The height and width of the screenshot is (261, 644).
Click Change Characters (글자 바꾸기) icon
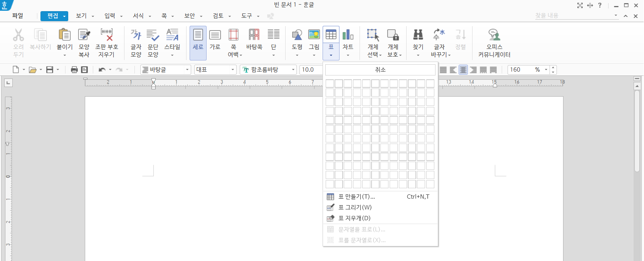point(439,35)
